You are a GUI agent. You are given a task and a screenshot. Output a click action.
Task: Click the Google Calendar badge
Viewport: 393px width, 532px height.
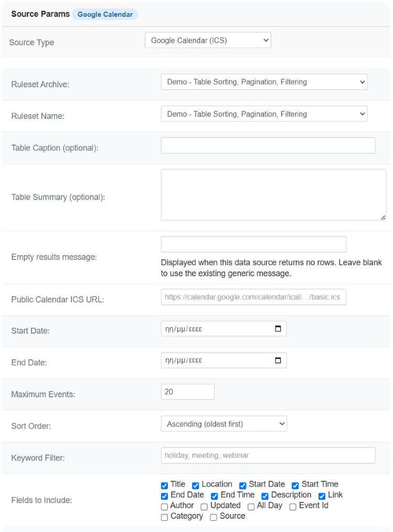pyautogui.click(x=105, y=14)
